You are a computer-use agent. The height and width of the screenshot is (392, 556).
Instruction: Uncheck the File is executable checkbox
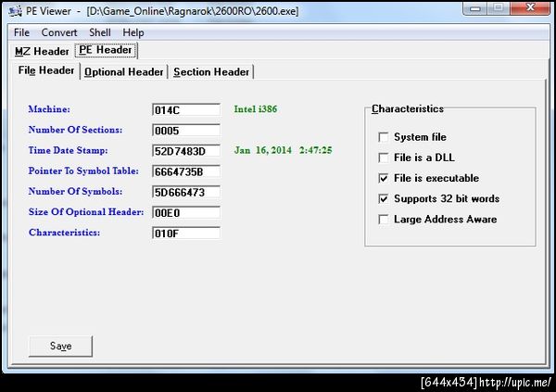384,178
